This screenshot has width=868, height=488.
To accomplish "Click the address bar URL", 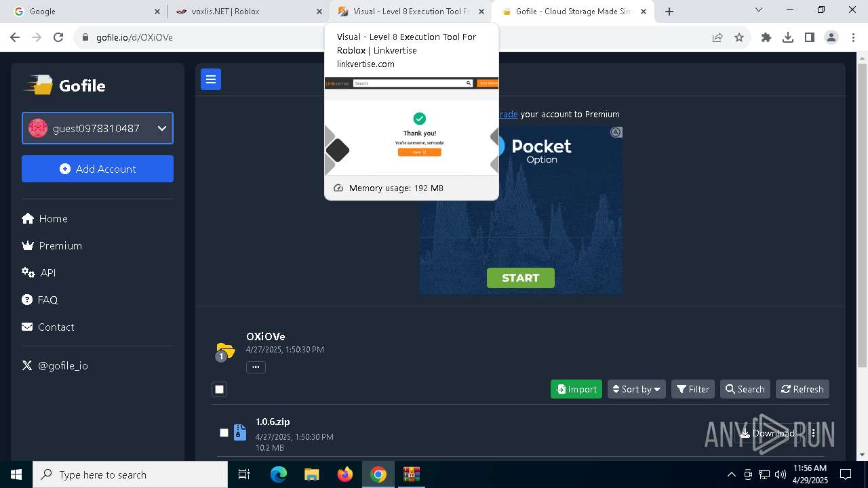I will pyautogui.click(x=134, y=37).
